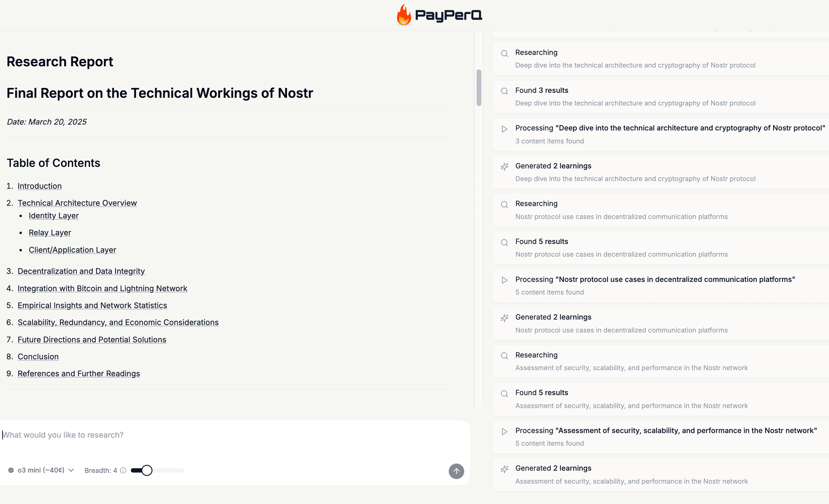Open the Introduction link
Image resolution: width=829 pixels, height=504 pixels.
[40, 186]
